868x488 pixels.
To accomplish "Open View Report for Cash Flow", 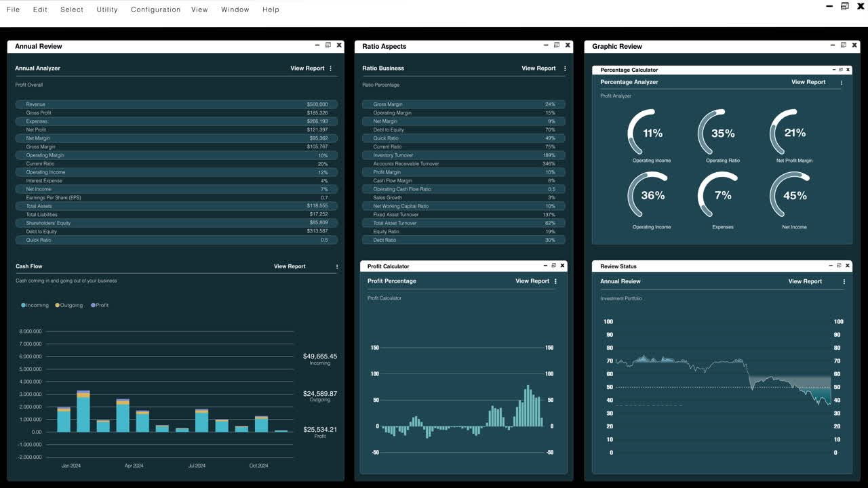I will [290, 266].
